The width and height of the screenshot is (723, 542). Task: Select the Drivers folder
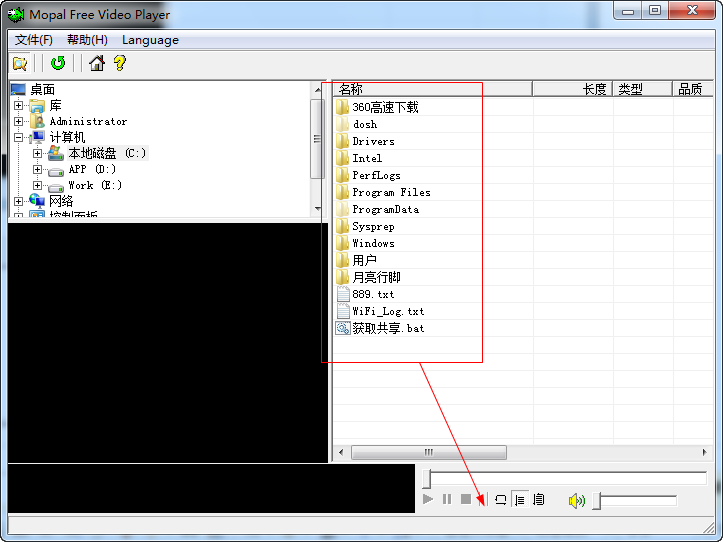point(373,142)
